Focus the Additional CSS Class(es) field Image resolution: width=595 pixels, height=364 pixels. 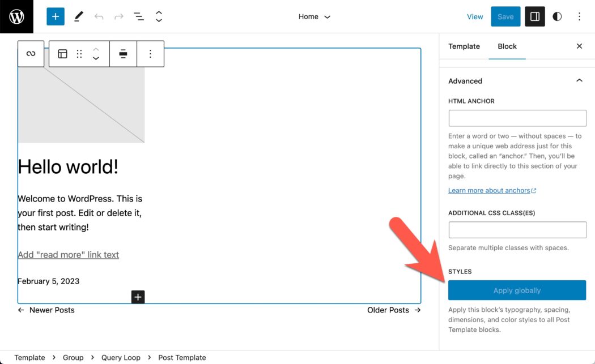coord(517,230)
